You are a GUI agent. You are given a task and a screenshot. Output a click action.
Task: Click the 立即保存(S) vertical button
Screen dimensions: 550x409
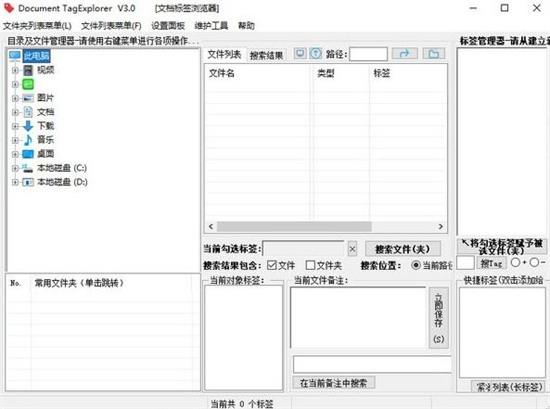(x=438, y=318)
